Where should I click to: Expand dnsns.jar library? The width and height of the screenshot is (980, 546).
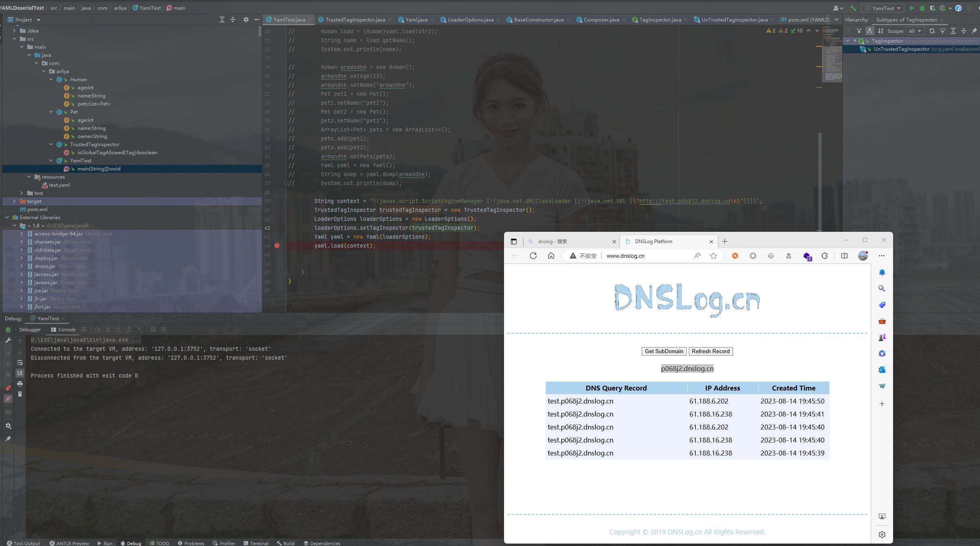tap(22, 266)
